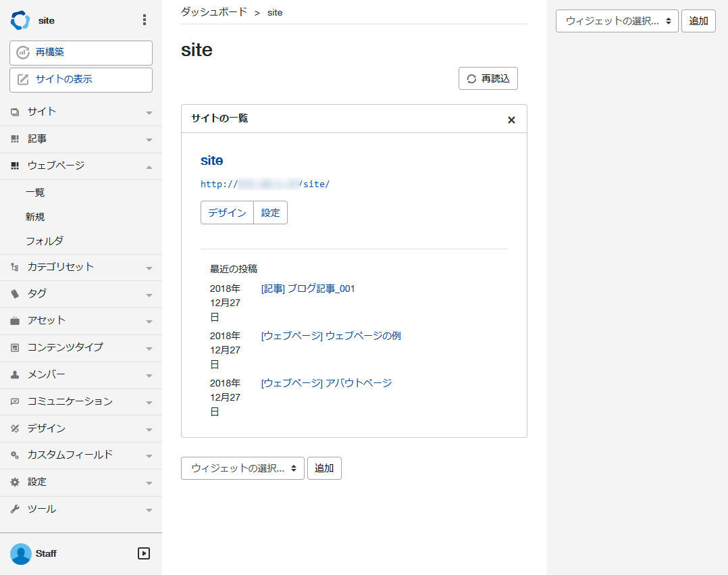
Task: Open the three-dot site menu
Action: pyautogui.click(x=145, y=20)
